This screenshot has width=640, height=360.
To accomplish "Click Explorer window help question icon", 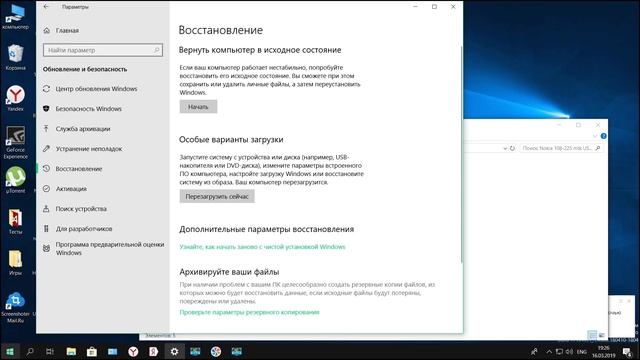I will click(x=603, y=136).
